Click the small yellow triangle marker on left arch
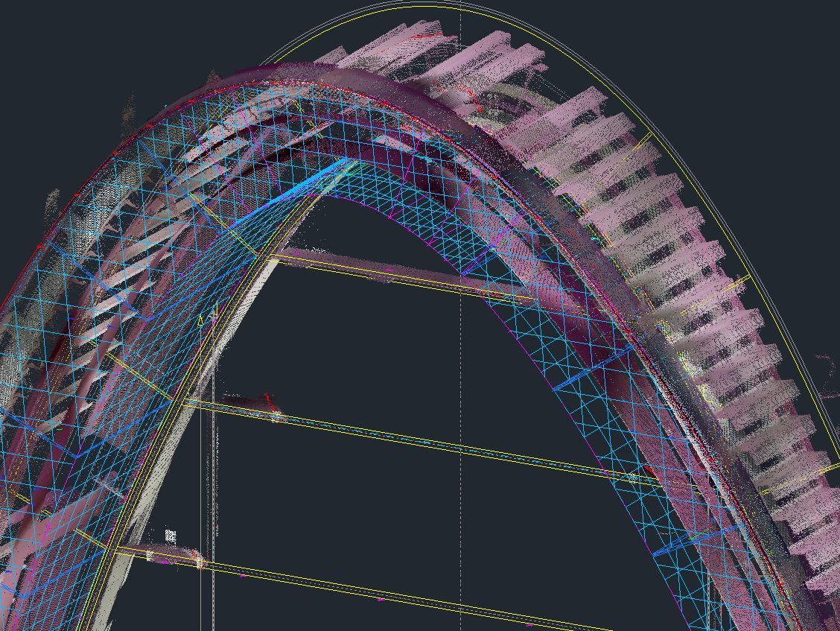Screen dimensions: 840x631 pyautogui.click(x=200, y=320)
